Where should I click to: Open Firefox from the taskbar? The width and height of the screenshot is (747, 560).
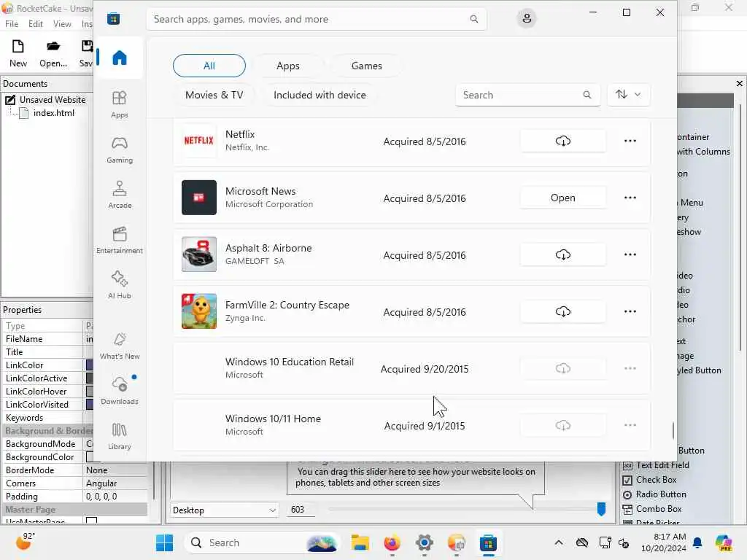pyautogui.click(x=392, y=542)
